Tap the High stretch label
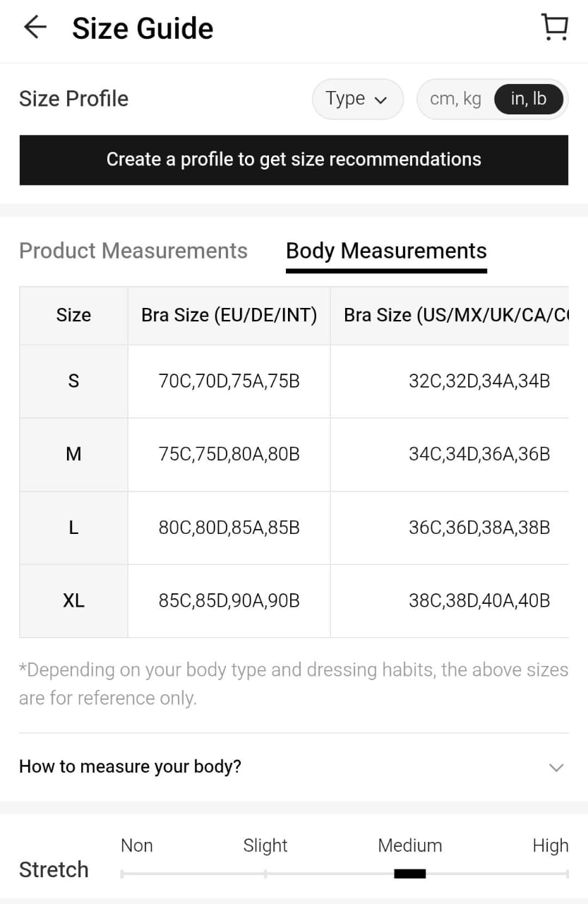The height and width of the screenshot is (904, 588). click(x=551, y=845)
